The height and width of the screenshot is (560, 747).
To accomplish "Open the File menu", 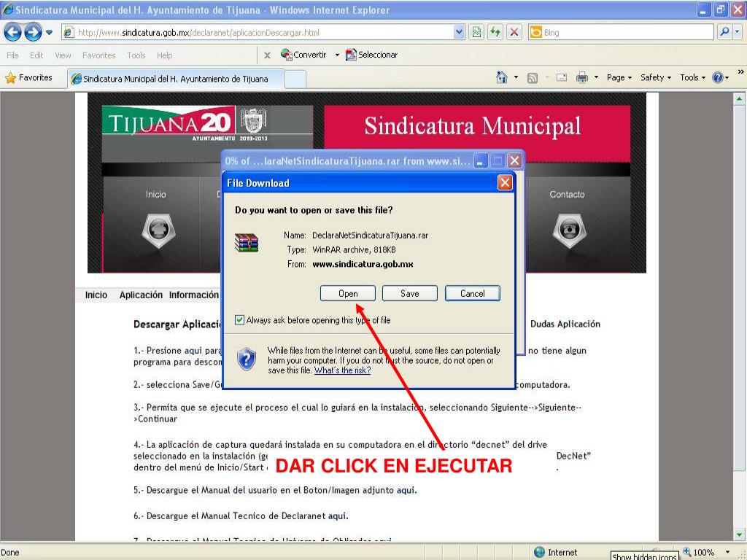I will pyautogui.click(x=13, y=55).
